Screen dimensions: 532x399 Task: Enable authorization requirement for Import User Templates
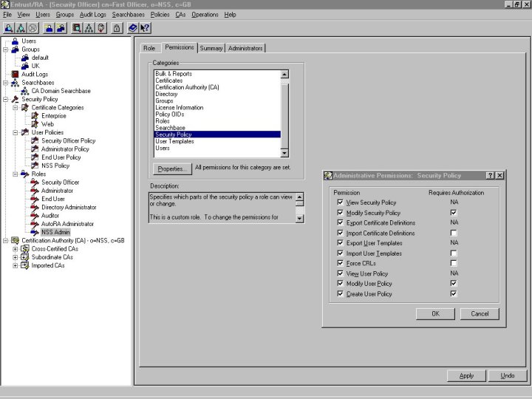454,253
